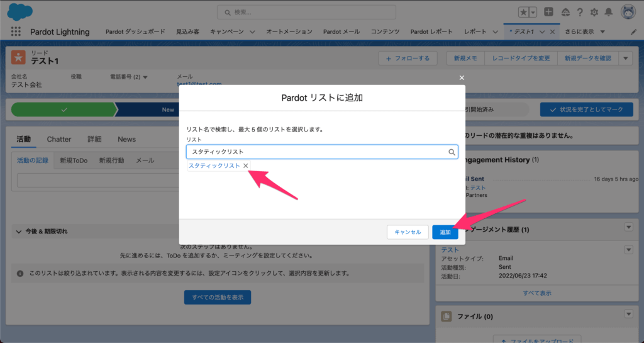
Task: Close the Pardot list modal with X
Action: pyautogui.click(x=462, y=77)
